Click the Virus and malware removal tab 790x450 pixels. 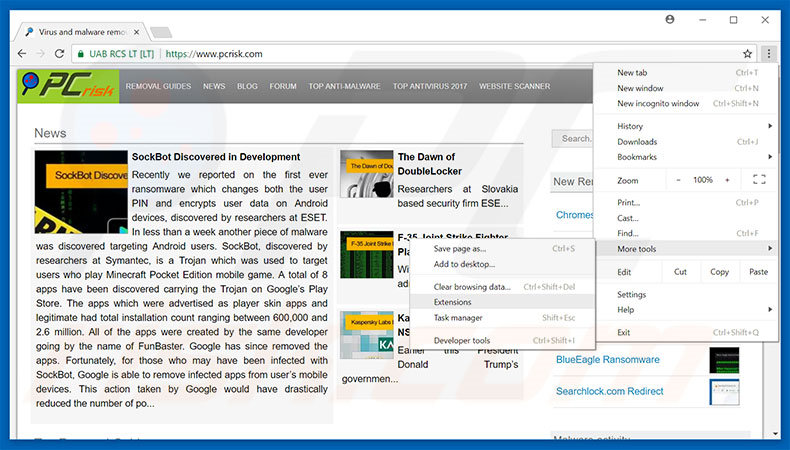(83, 32)
